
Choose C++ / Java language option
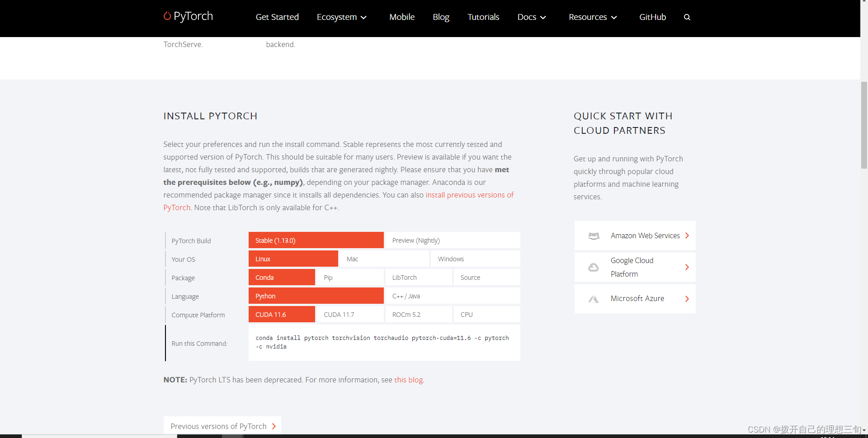pyautogui.click(x=453, y=296)
